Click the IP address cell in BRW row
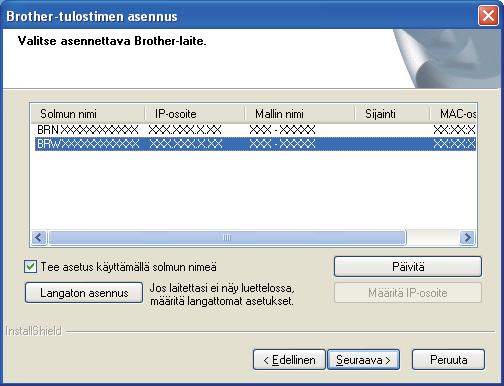 pyautogui.click(x=186, y=144)
